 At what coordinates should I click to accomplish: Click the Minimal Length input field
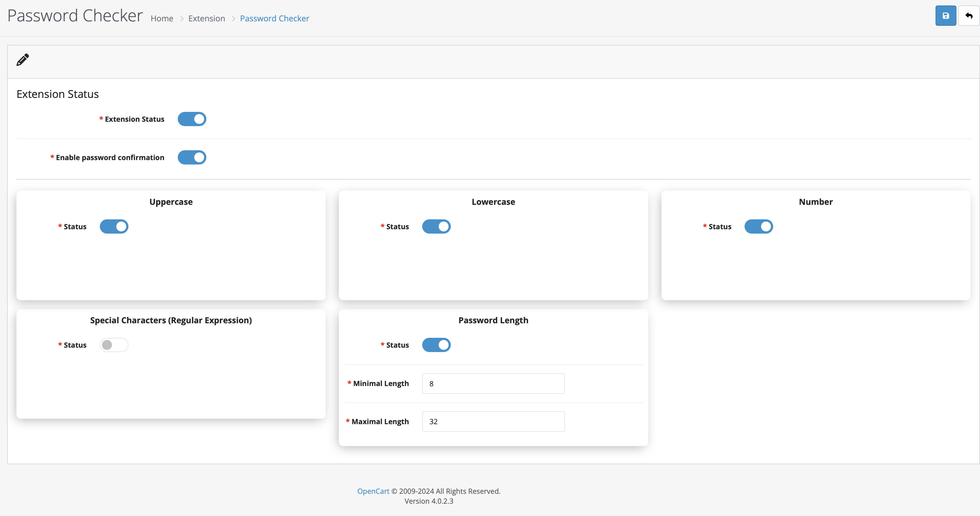pos(493,383)
